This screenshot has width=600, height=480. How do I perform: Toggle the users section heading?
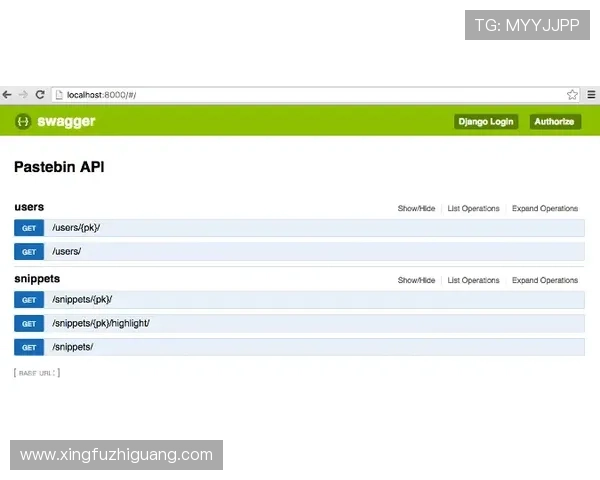pos(29,207)
